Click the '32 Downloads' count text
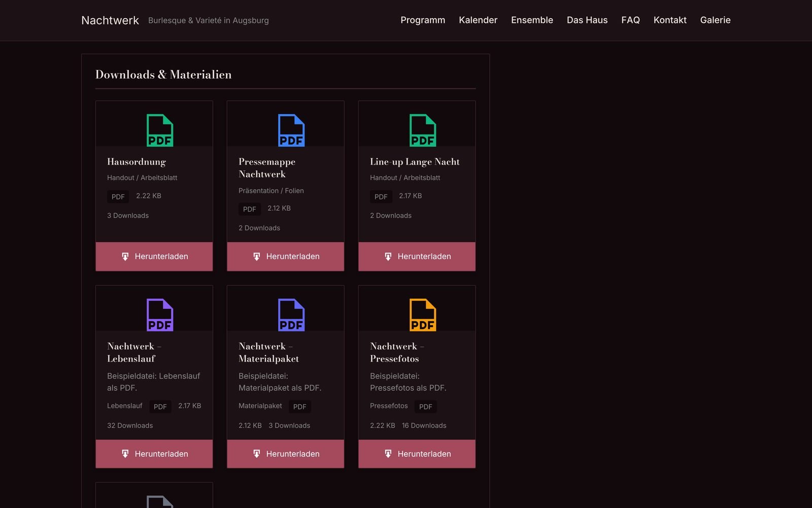This screenshot has width=812, height=508. 130,426
